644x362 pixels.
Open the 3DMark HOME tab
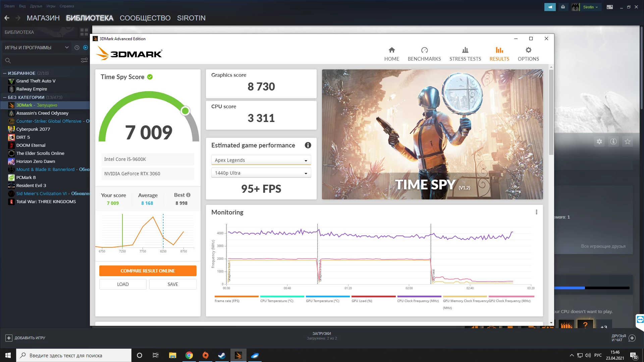[x=391, y=54]
